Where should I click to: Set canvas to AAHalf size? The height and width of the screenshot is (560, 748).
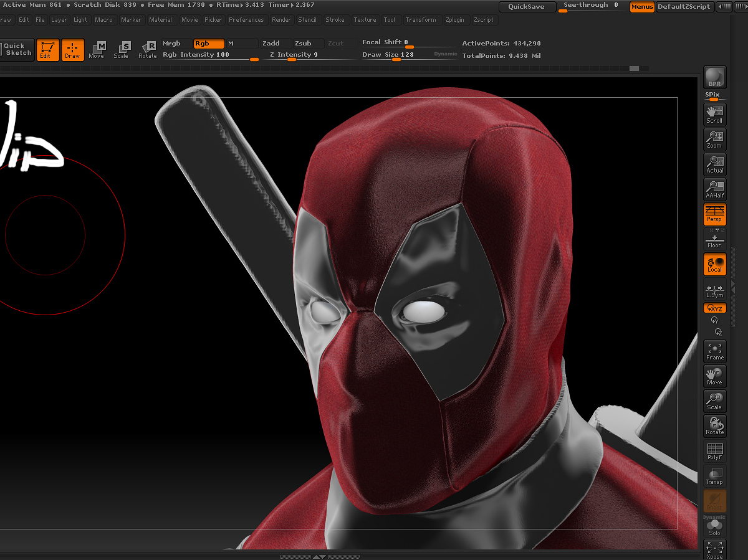(714, 189)
